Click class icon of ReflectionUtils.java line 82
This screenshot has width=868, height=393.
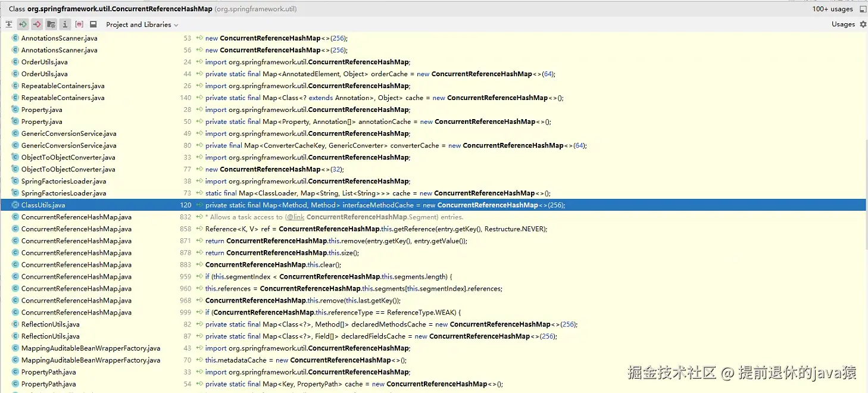(x=15, y=324)
